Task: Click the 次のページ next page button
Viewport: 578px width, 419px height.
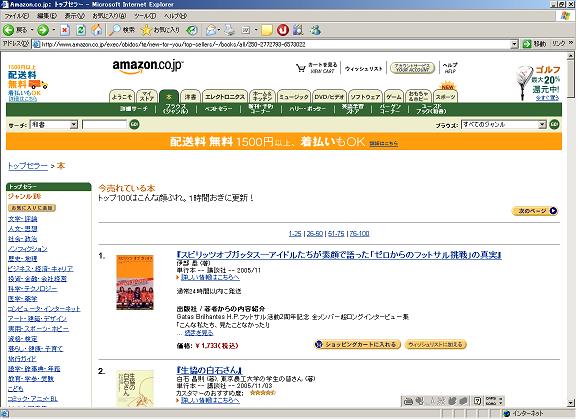Action: point(535,211)
